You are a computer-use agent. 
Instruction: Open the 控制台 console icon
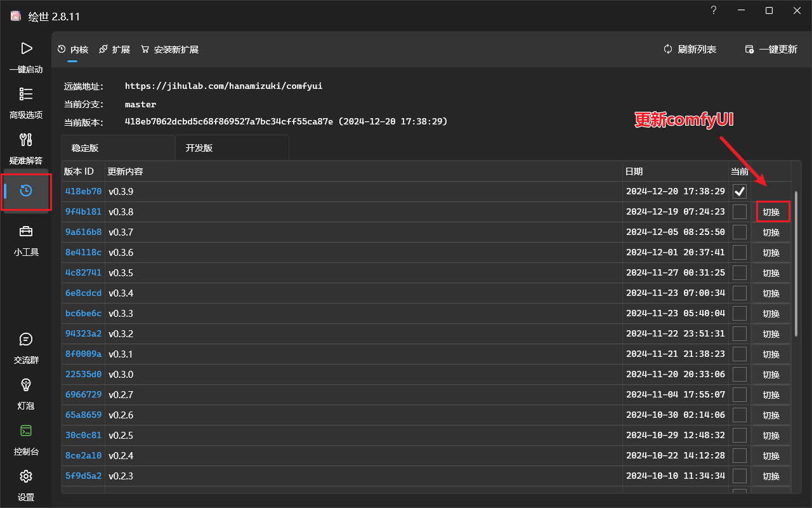[x=26, y=431]
